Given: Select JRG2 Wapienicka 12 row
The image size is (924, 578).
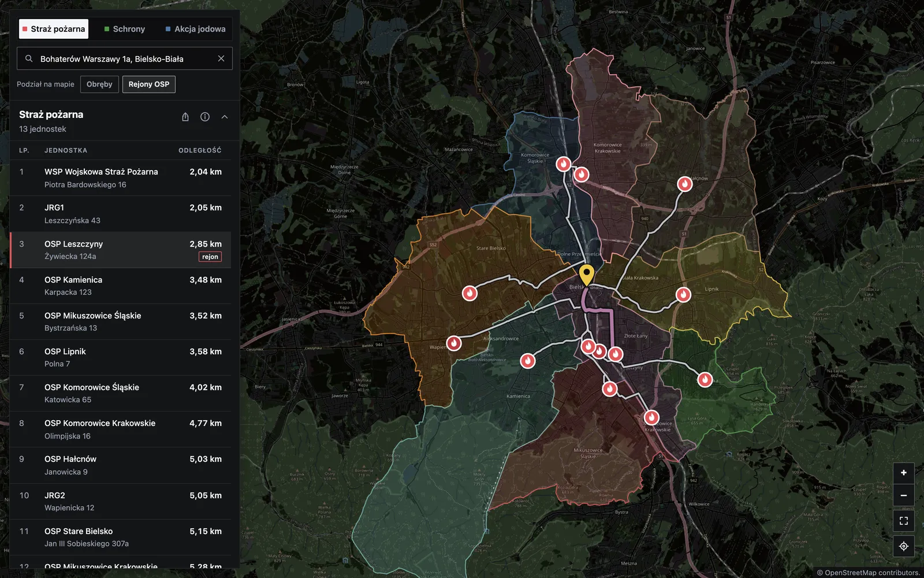Looking at the screenshot, I should 120,501.
